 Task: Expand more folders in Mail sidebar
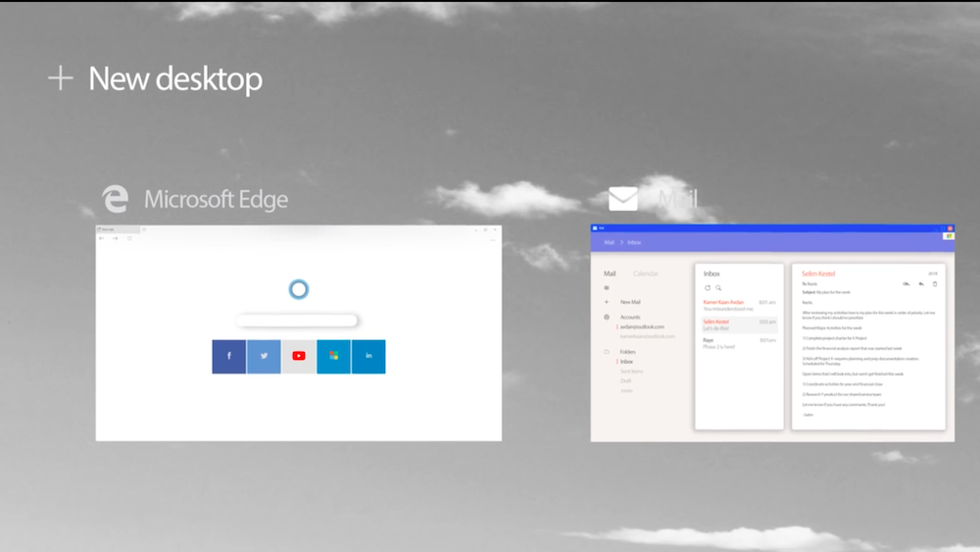click(x=626, y=390)
